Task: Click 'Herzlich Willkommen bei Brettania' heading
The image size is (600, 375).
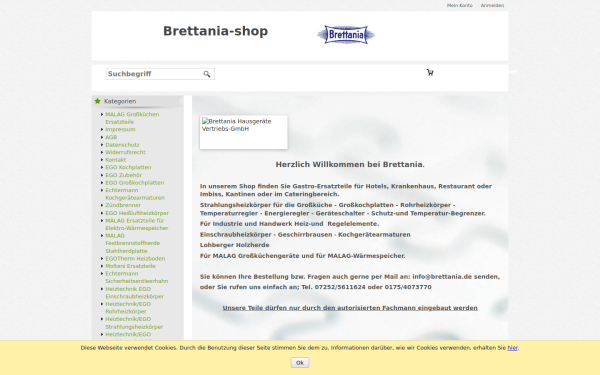Action: (x=350, y=165)
